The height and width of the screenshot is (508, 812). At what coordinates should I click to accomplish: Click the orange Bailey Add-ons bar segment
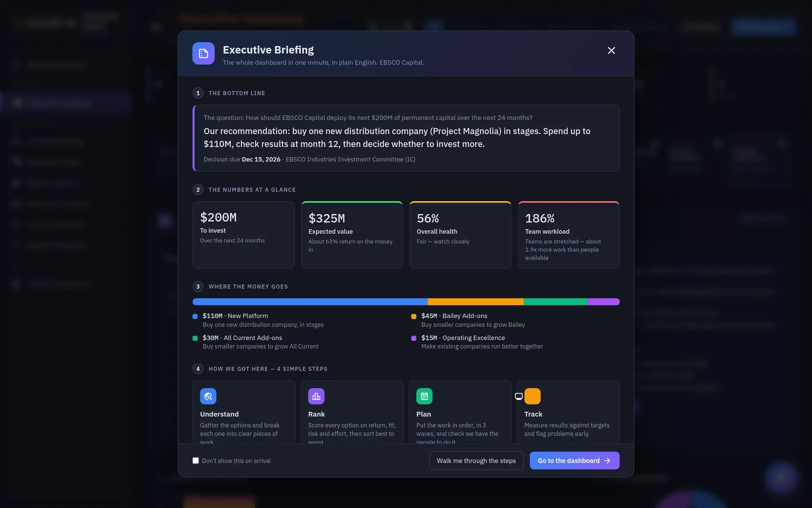475,302
